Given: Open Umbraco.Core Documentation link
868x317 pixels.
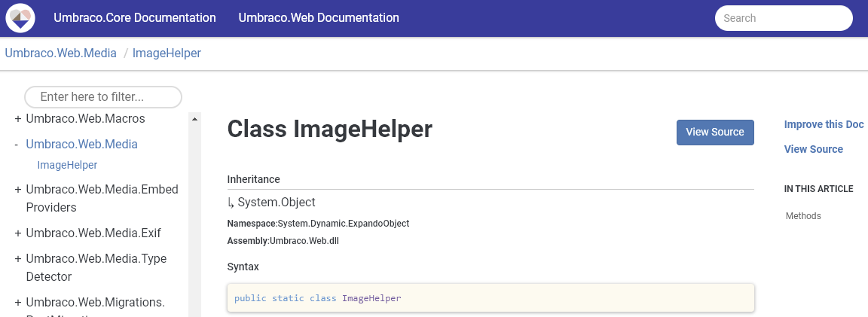Looking at the screenshot, I should coord(135,18).
